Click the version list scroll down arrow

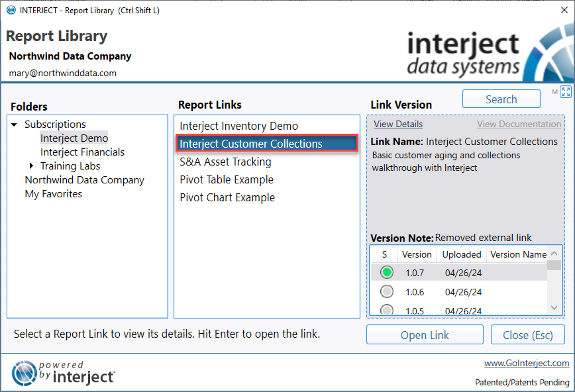554,308
